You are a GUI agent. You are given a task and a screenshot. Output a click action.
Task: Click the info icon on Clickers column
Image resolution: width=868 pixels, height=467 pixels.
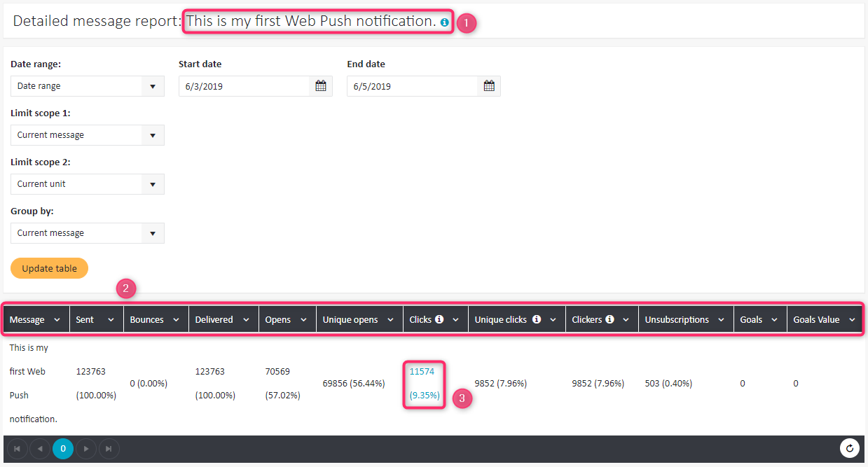(x=609, y=319)
